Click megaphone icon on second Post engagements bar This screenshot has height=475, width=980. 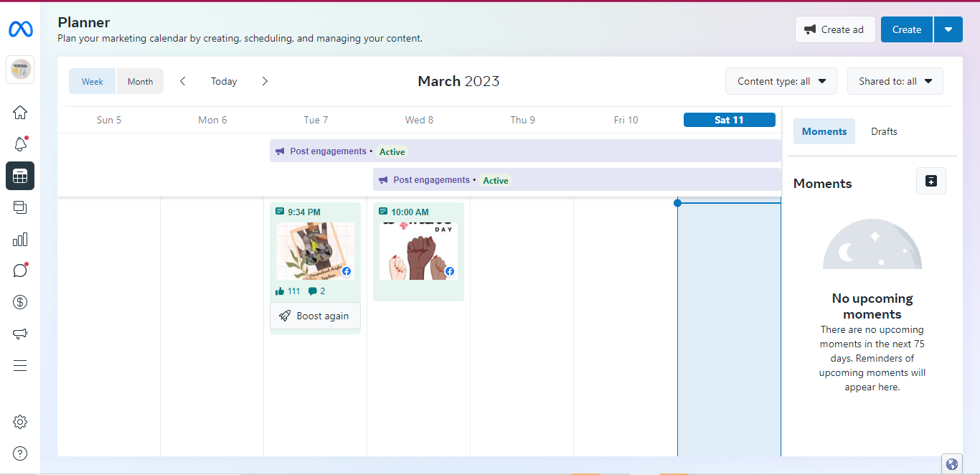384,180
